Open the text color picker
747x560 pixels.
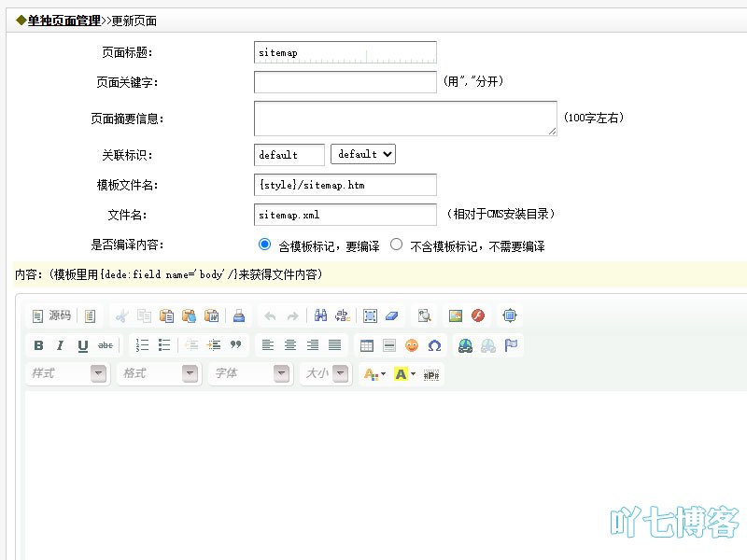coord(374,375)
